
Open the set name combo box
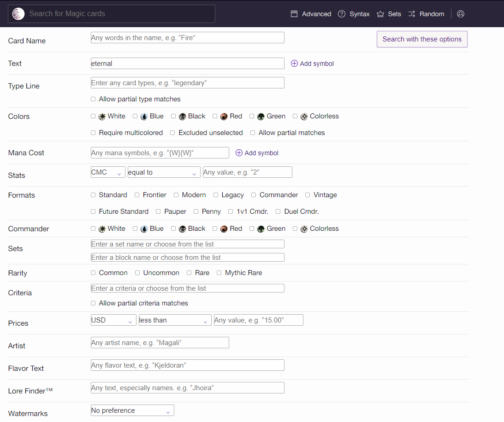tap(187, 244)
